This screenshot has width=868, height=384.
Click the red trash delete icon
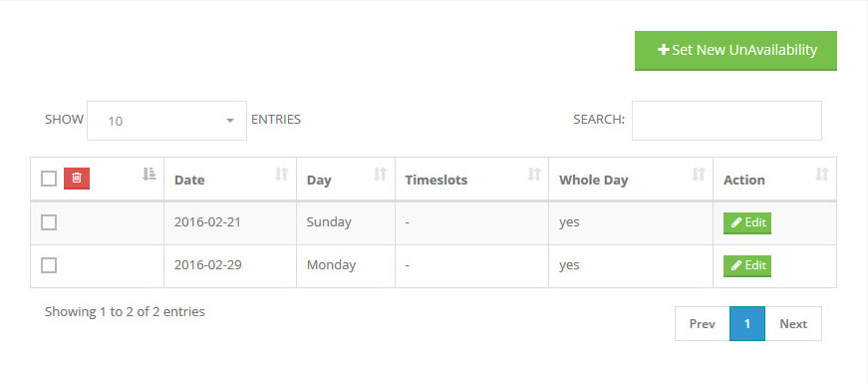[x=77, y=178]
